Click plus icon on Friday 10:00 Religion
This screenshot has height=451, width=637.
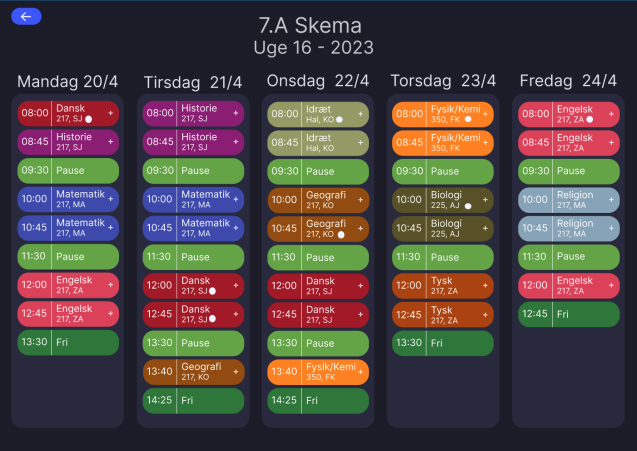pyautogui.click(x=610, y=200)
